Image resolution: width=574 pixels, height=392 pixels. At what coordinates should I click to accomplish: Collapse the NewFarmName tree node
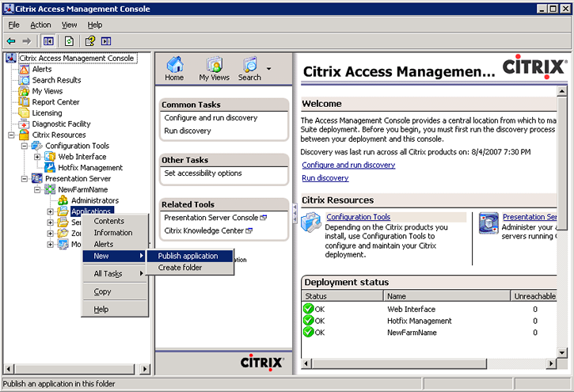point(37,190)
